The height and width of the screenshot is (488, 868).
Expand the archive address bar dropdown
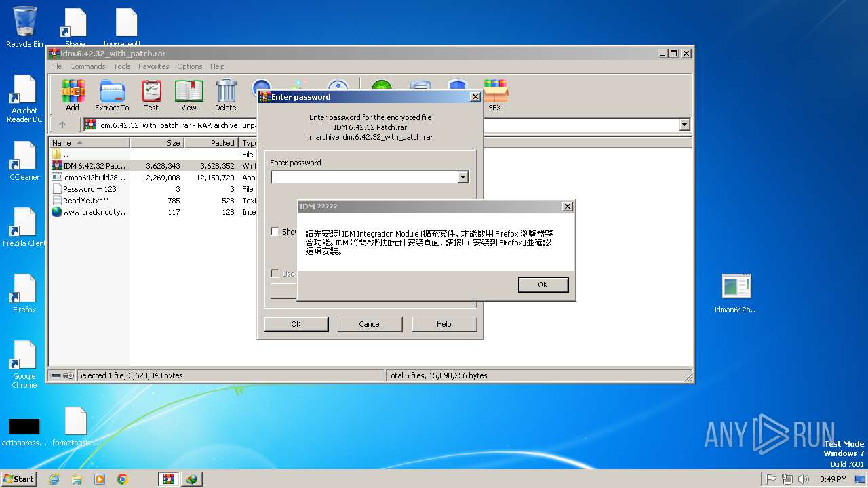(x=684, y=125)
